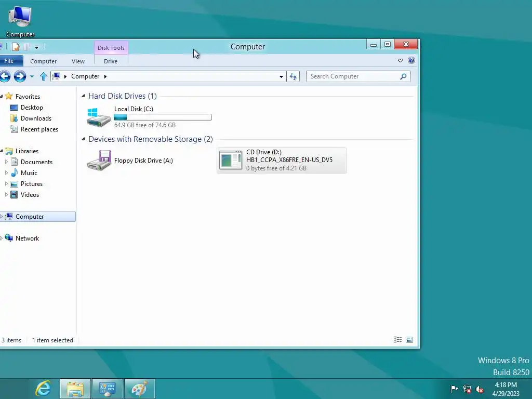Select Network in the navigation pane
This screenshot has height=399, width=532.
click(x=27, y=238)
